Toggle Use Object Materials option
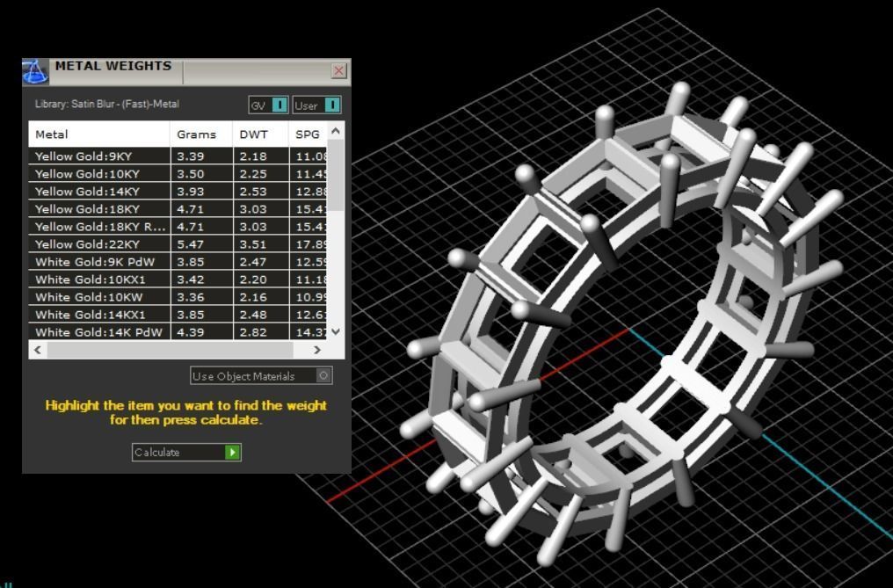Viewport: 893px width, 588px height. click(261, 376)
